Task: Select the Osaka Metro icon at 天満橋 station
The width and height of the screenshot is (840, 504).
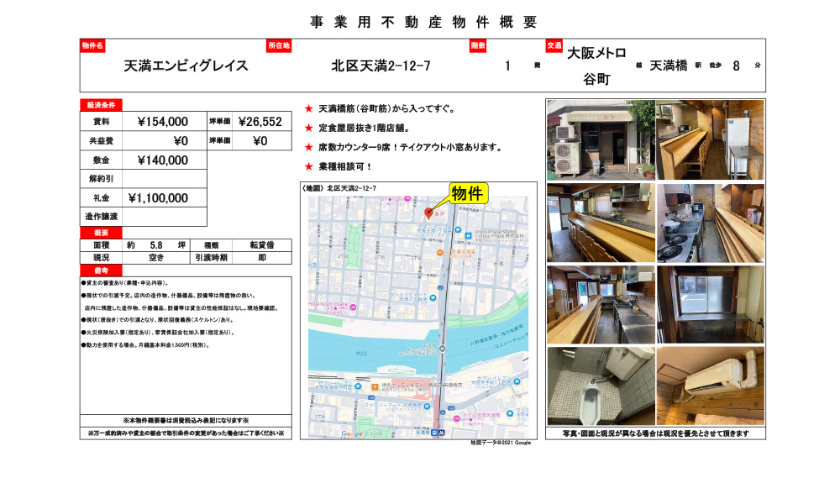Action: [x=442, y=433]
